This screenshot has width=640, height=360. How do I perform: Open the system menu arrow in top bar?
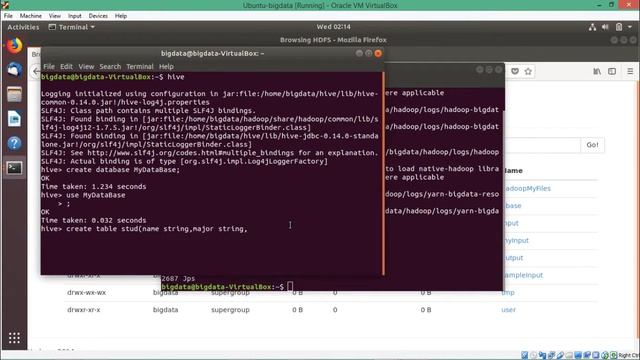[x=630, y=27]
